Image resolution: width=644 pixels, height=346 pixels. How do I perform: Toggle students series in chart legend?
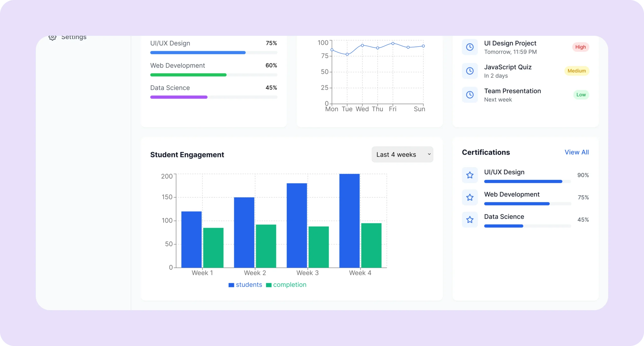[245, 285]
